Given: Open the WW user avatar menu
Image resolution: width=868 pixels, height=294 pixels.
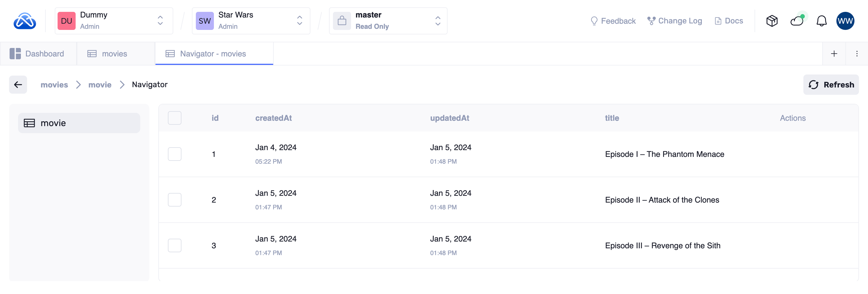Looking at the screenshot, I should click(845, 21).
